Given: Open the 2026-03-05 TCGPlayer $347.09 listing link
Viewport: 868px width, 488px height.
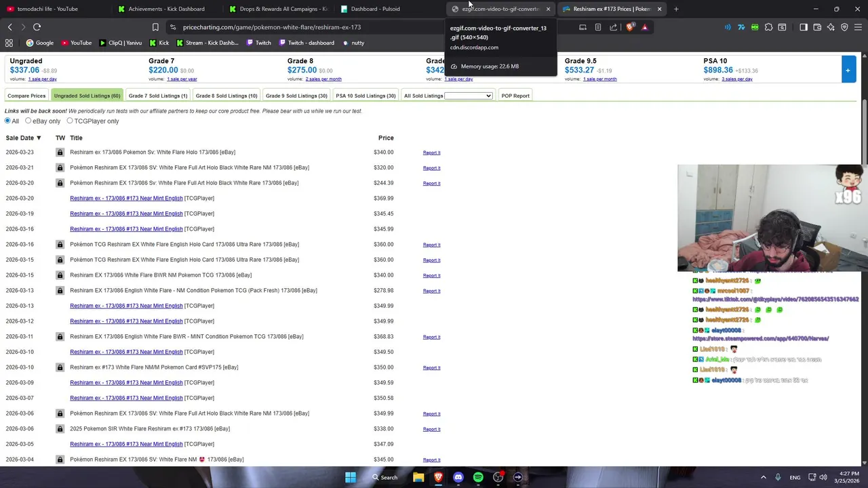Looking at the screenshot, I should point(126,444).
